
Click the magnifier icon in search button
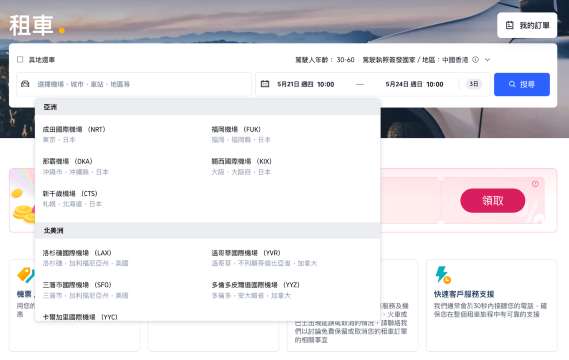click(x=512, y=85)
